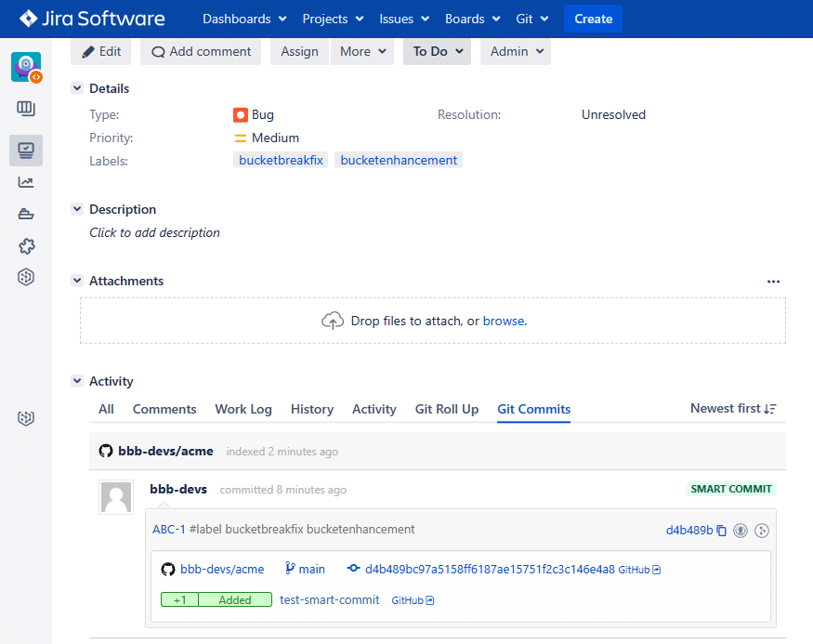Open the bucketbreakfix label

tap(281, 160)
